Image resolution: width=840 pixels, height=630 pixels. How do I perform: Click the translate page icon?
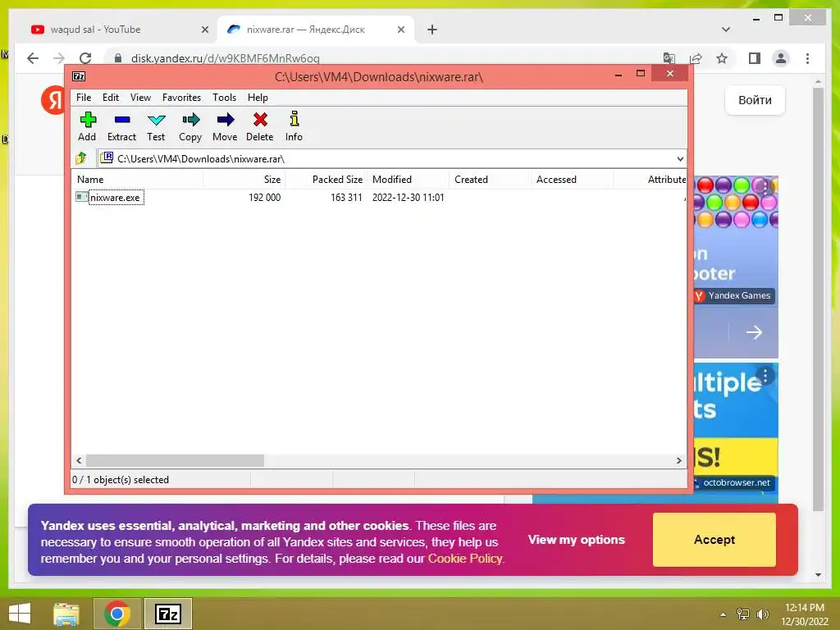[669, 58]
